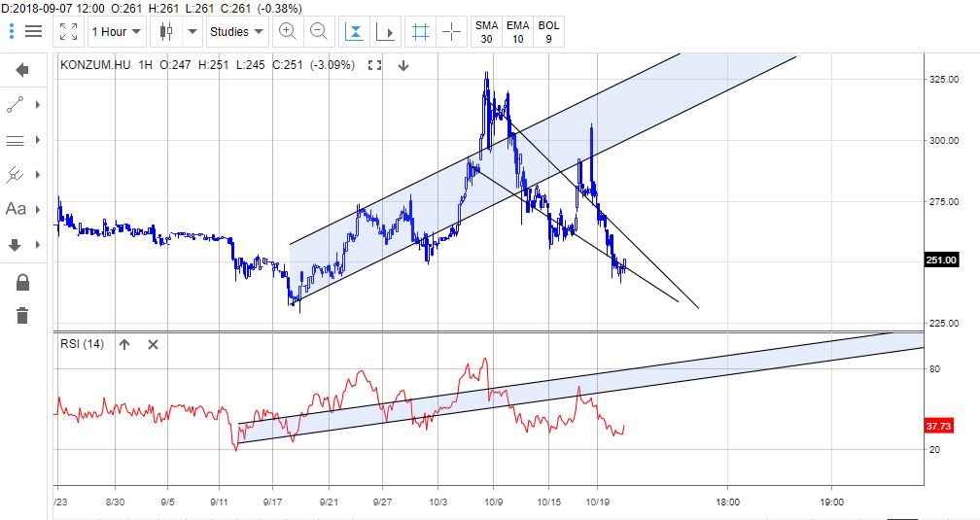Click the D:2018-09-07 12:00 data readout
Viewport: 980px width, 520px height.
[53, 8]
